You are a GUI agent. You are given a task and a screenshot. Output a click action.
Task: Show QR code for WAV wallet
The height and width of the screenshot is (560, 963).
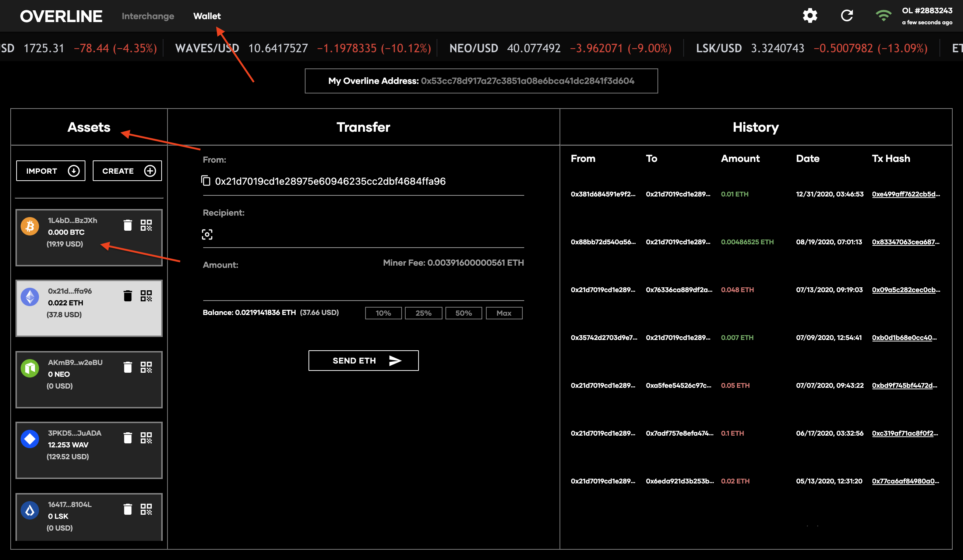pos(146,438)
